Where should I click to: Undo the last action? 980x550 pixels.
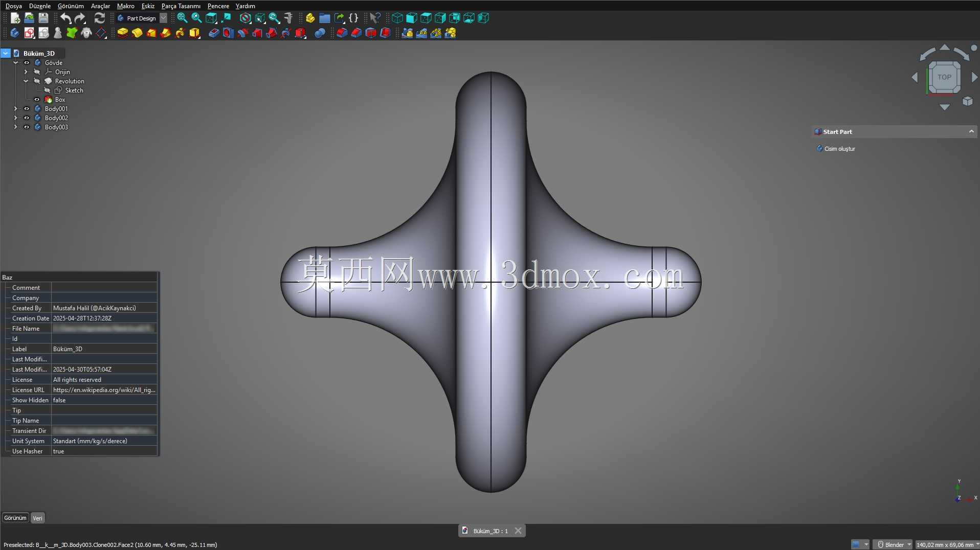click(65, 18)
